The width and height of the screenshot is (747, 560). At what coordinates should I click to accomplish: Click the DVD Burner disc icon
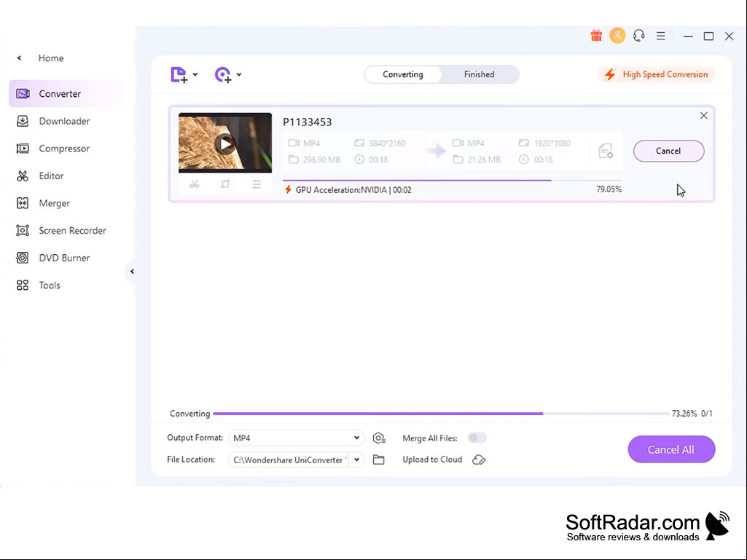tap(23, 258)
